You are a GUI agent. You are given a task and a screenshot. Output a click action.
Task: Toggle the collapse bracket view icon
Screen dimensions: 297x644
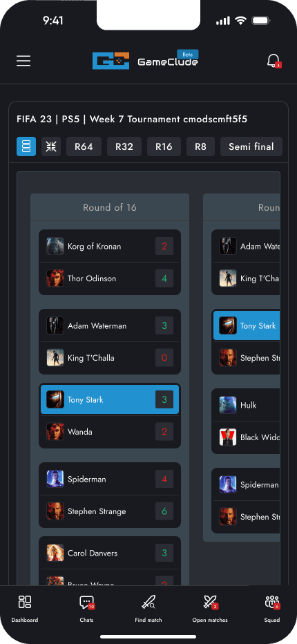[51, 146]
